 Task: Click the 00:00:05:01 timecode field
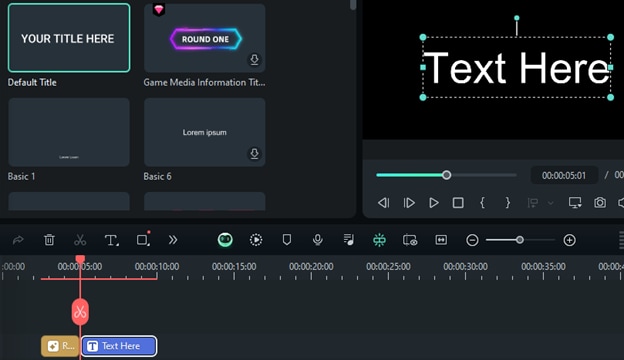pos(564,175)
